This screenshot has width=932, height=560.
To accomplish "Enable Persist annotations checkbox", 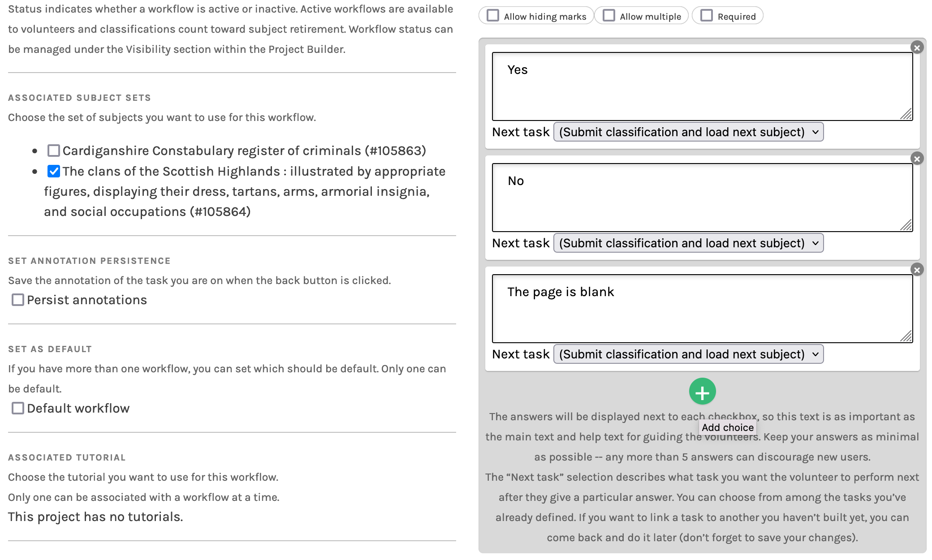I will (x=18, y=300).
